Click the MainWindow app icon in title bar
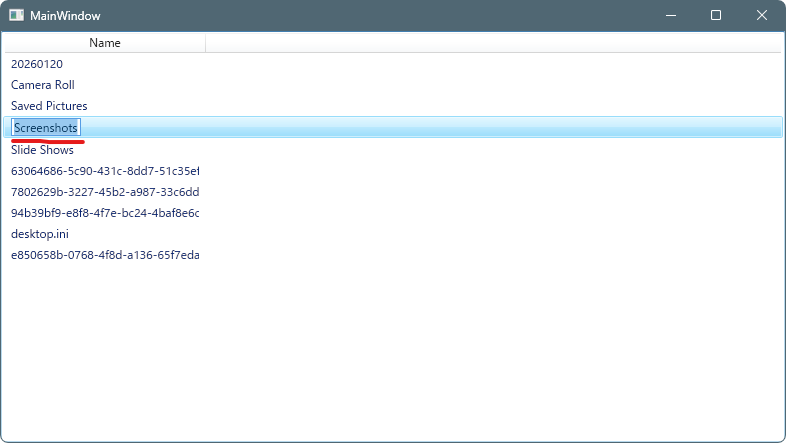 click(17, 16)
